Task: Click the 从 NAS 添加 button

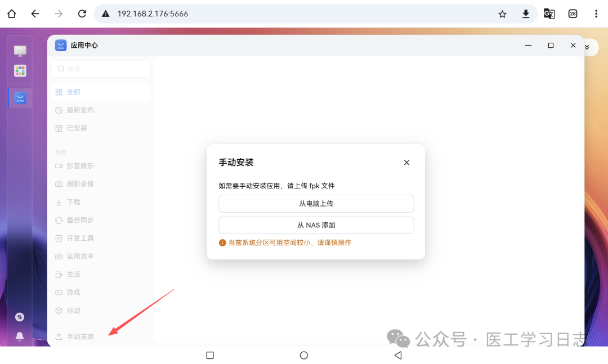Action: click(316, 224)
